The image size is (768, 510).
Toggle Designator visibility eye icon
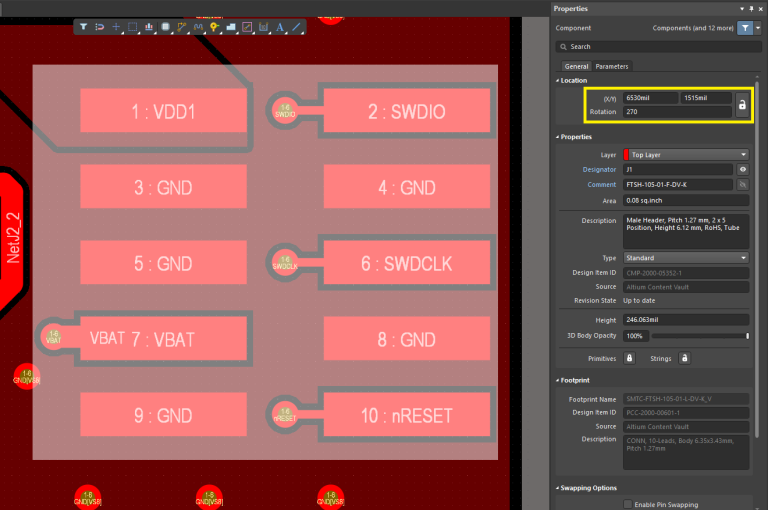point(743,170)
